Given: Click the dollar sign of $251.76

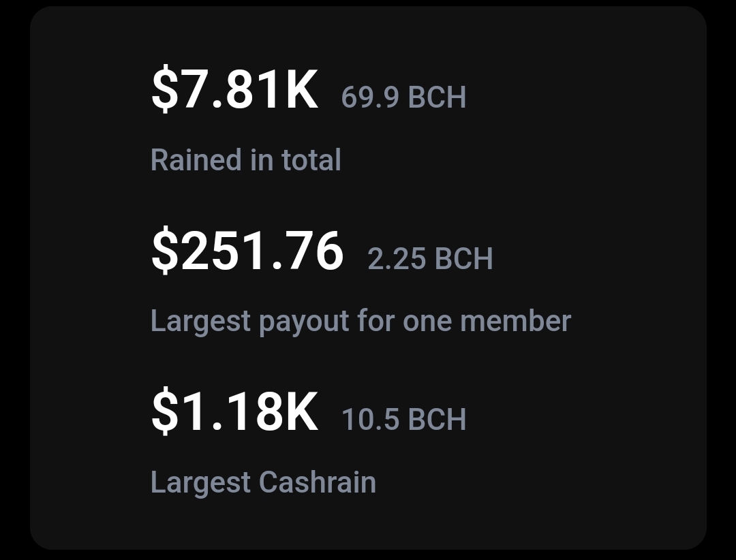Looking at the screenshot, I should pos(165,251).
